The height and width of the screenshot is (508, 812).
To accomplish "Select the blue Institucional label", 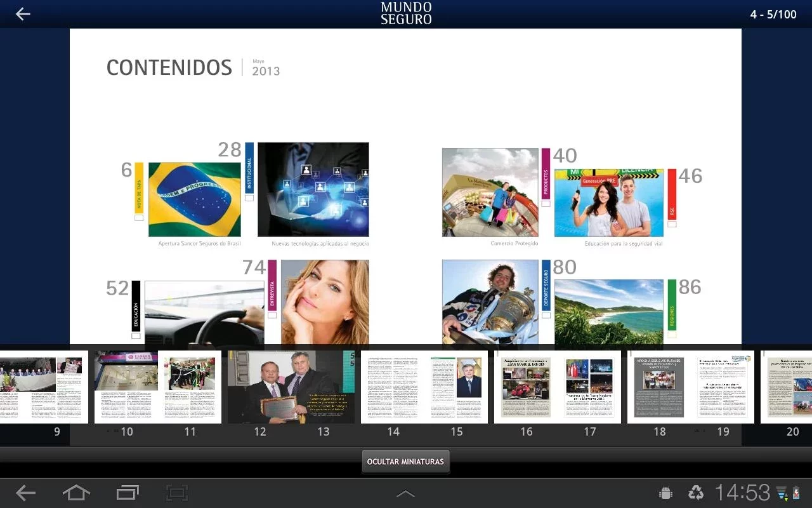I will pyautogui.click(x=249, y=168).
